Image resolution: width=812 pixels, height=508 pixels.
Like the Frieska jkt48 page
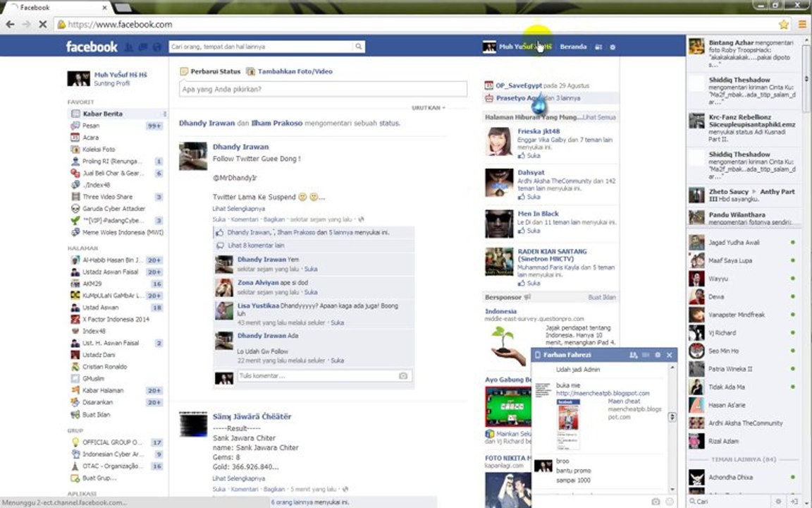tap(529, 155)
